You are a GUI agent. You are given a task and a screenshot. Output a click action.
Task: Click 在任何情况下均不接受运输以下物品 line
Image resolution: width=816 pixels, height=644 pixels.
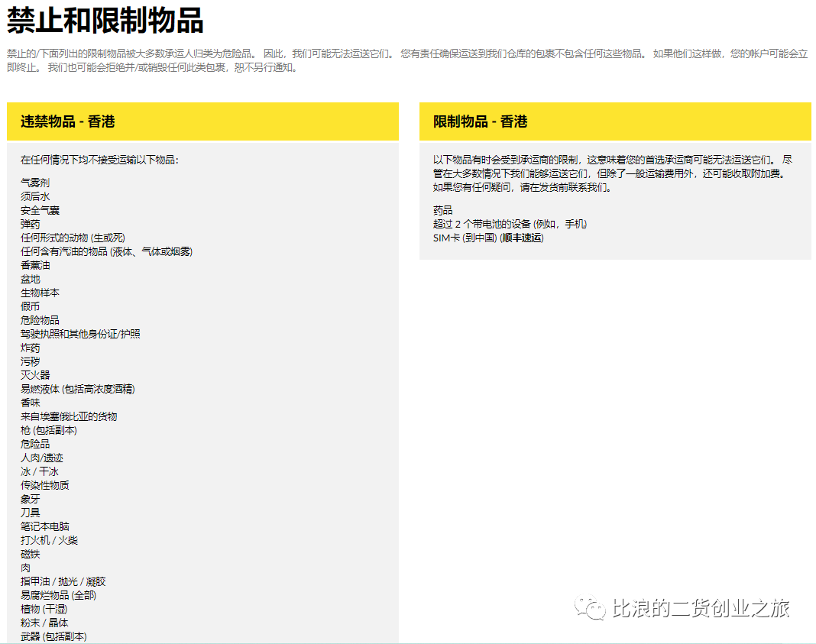point(100,160)
